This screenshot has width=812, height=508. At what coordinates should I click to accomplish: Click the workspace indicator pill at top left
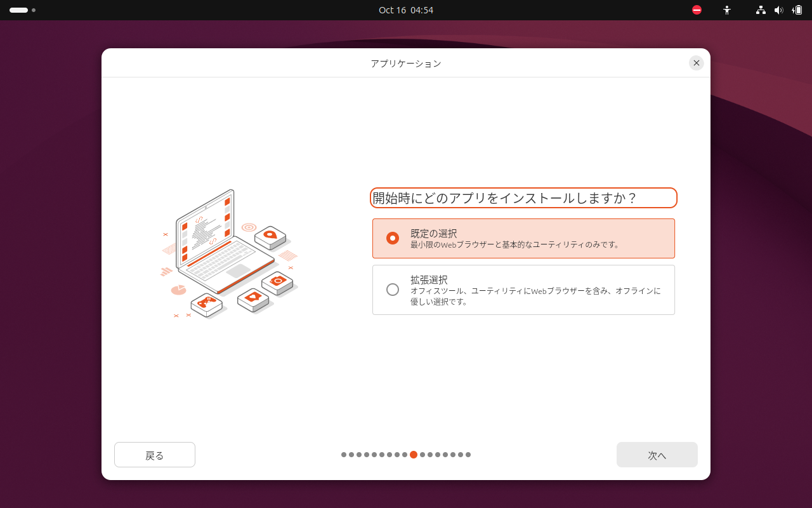pos(18,10)
